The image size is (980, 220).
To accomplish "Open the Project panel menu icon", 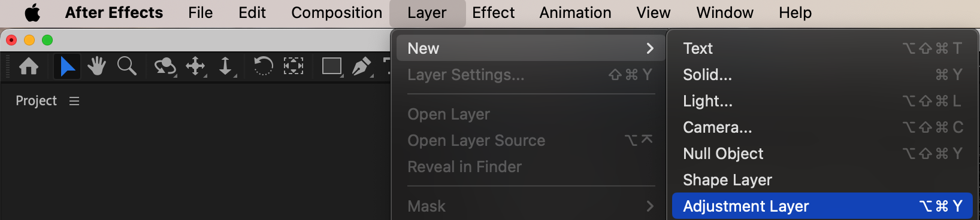I will pos(74,101).
